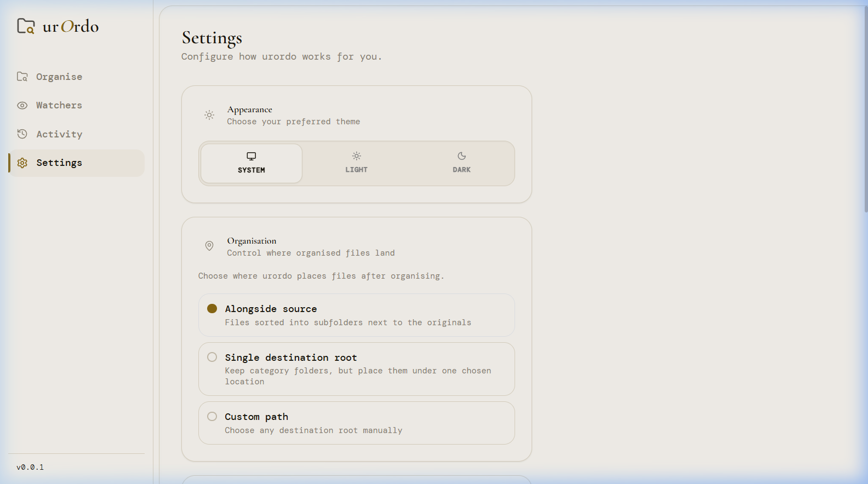Open the Activity page label
868x484 pixels.
pos(59,134)
